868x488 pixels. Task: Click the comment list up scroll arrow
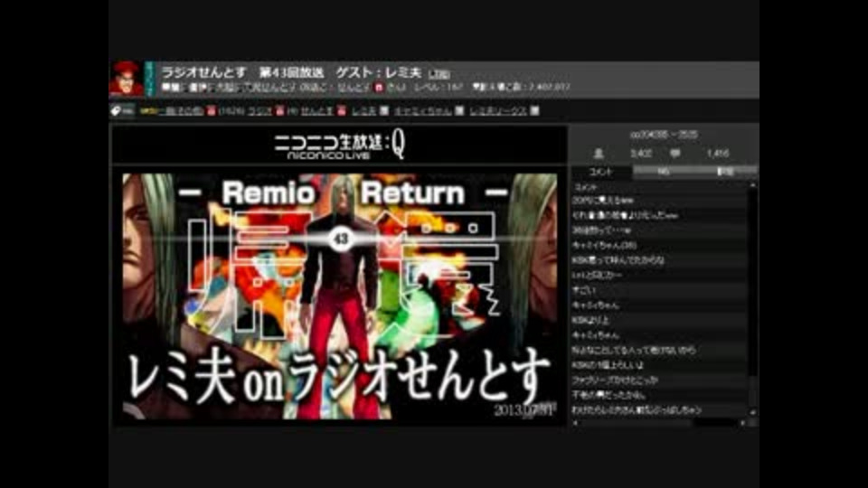click(x=752, y=186)
